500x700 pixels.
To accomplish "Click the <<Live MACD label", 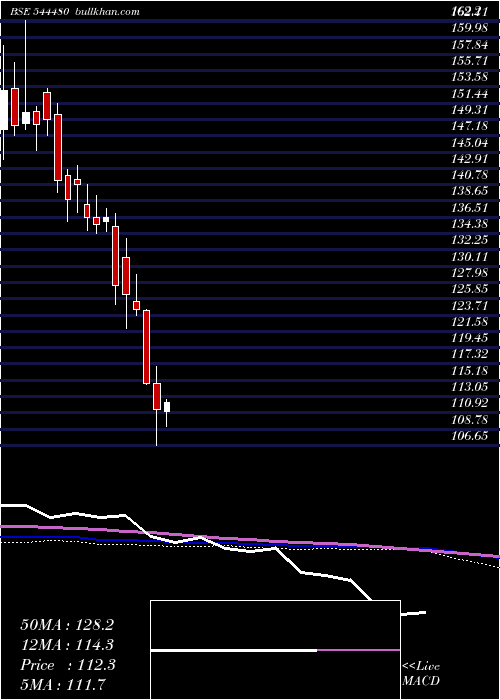I will click(421, 674).
